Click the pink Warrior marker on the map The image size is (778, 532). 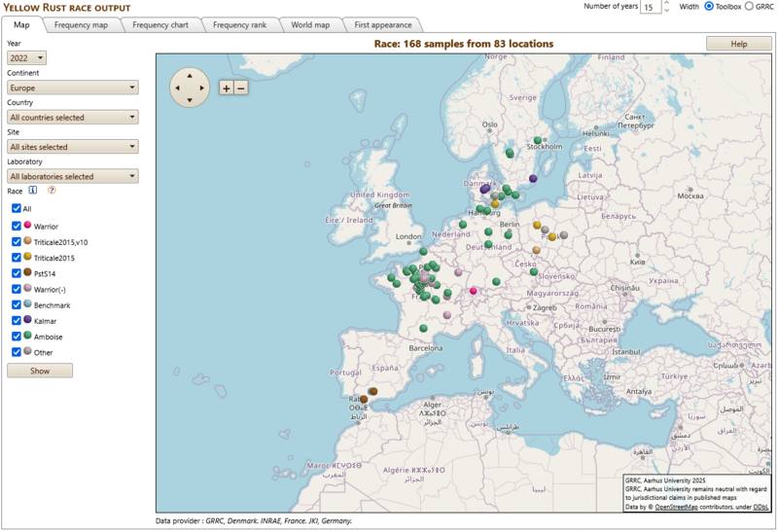coord(474,291)
